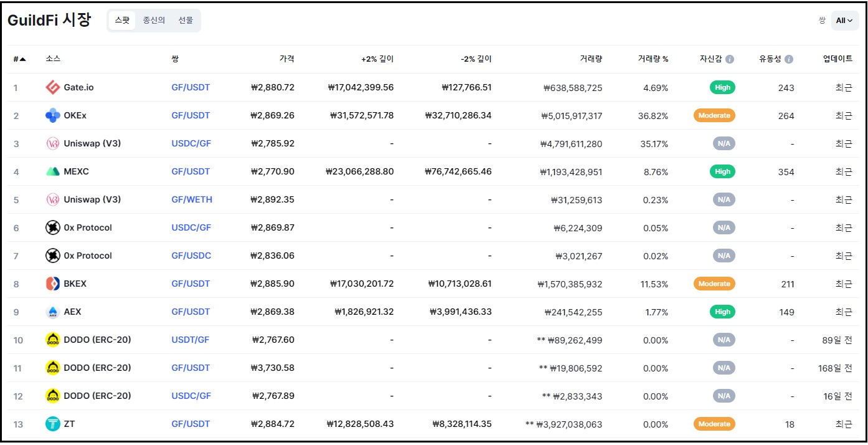Sort by the # column arrow

[x=23, y=59]
